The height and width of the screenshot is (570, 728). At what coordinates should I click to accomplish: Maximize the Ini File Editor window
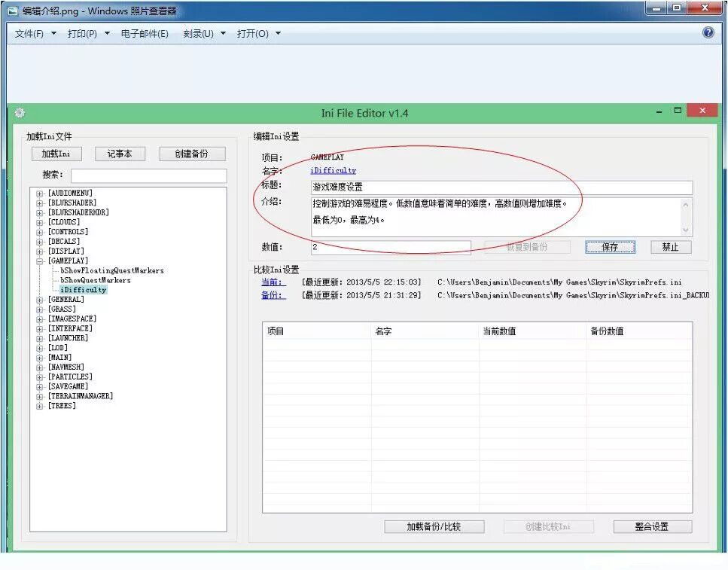tap(678, 111)
